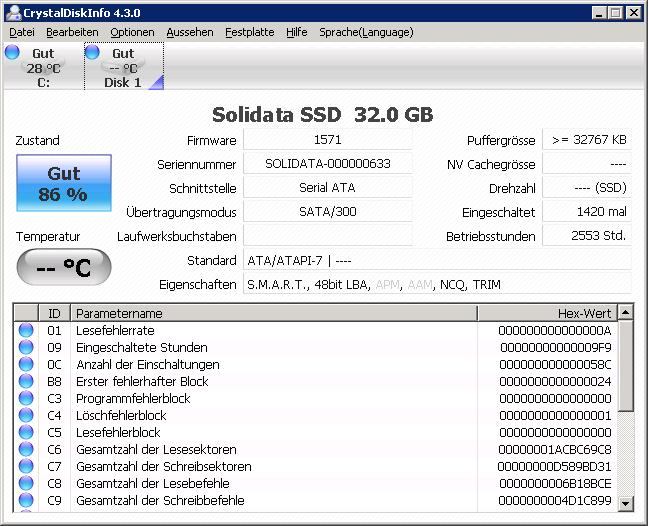This screenshot has width=648, height=526.
Task: Click hex value 0000000006B18BCE
Action: 555,483
